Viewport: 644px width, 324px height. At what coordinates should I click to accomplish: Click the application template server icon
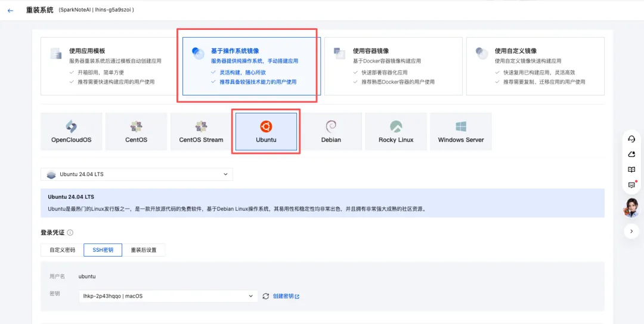[55, 54]
